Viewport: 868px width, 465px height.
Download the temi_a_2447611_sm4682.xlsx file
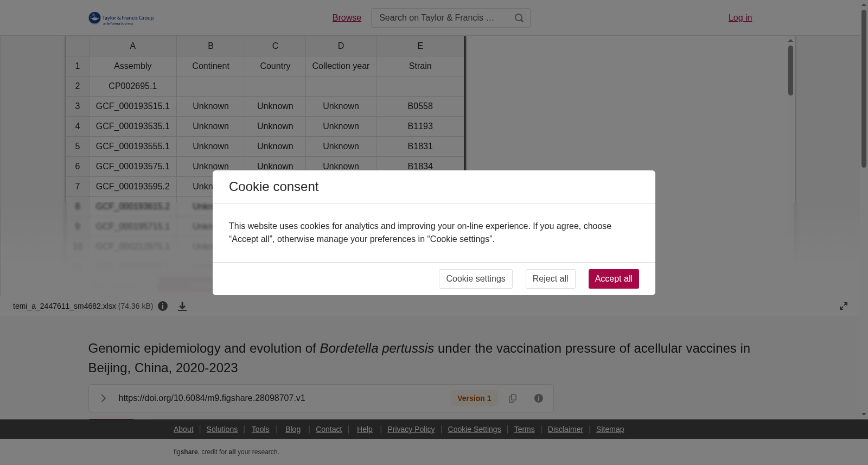pos(182,307)
